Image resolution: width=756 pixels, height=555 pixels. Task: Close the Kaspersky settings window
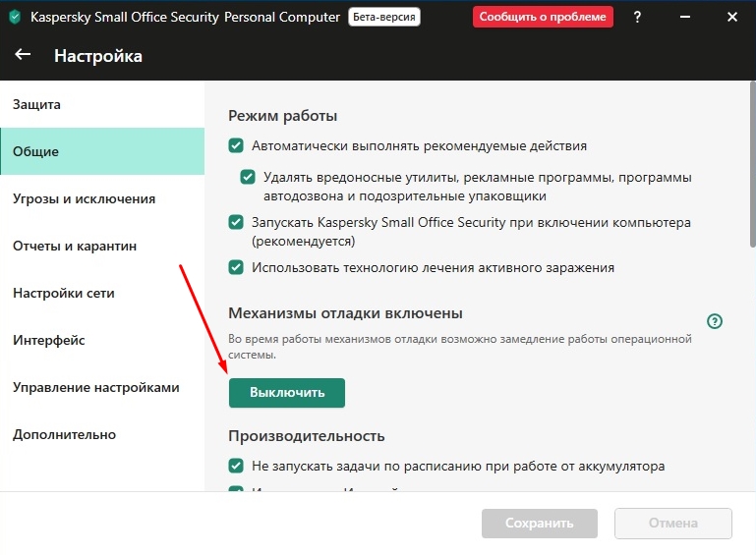point(731,17)
